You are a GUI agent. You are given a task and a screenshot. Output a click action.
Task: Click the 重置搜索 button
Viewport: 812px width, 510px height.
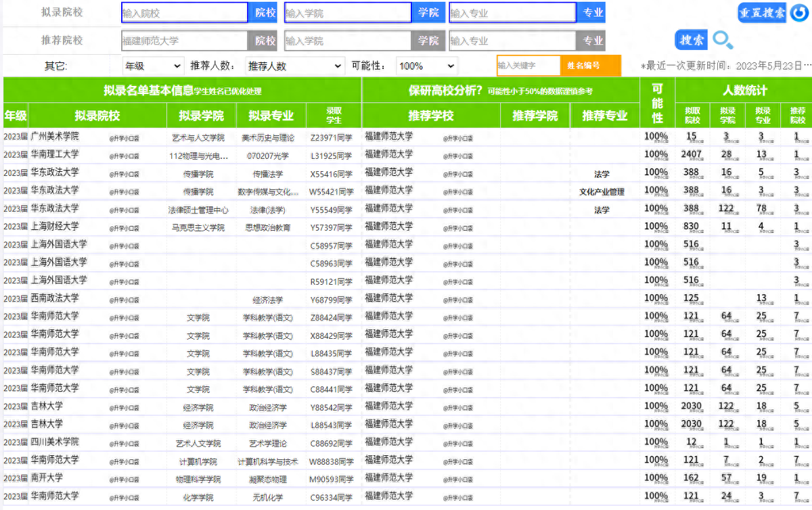762,13
